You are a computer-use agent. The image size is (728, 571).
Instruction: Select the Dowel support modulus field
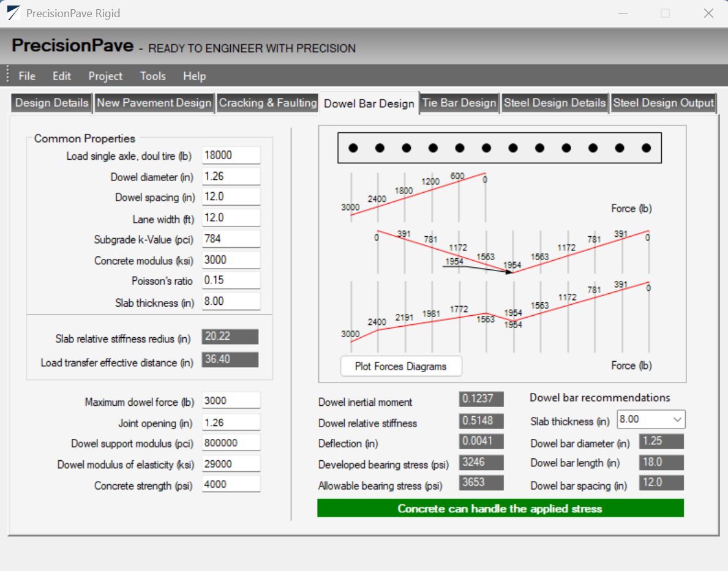[231, 443]
